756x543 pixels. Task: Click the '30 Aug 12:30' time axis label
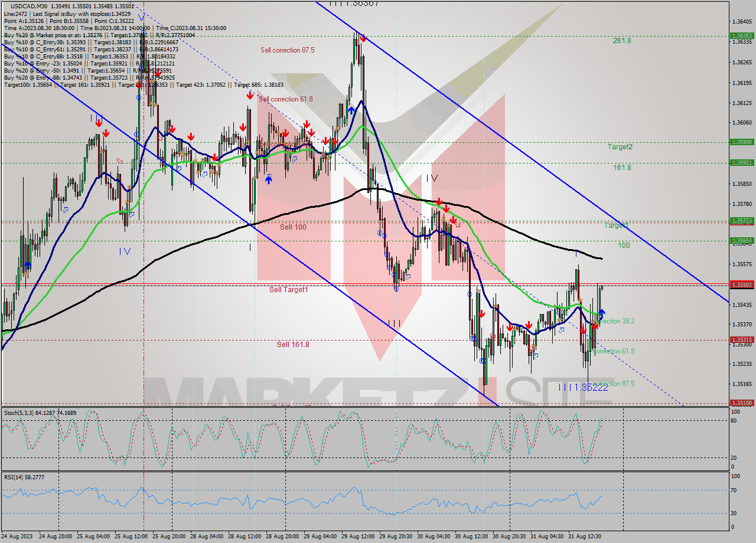(x=471, y=537)
